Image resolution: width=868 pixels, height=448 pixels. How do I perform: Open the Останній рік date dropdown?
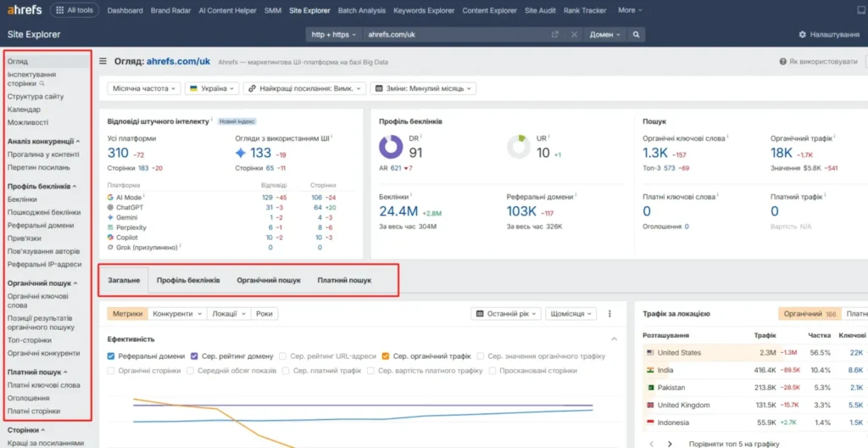coord(507,314)
